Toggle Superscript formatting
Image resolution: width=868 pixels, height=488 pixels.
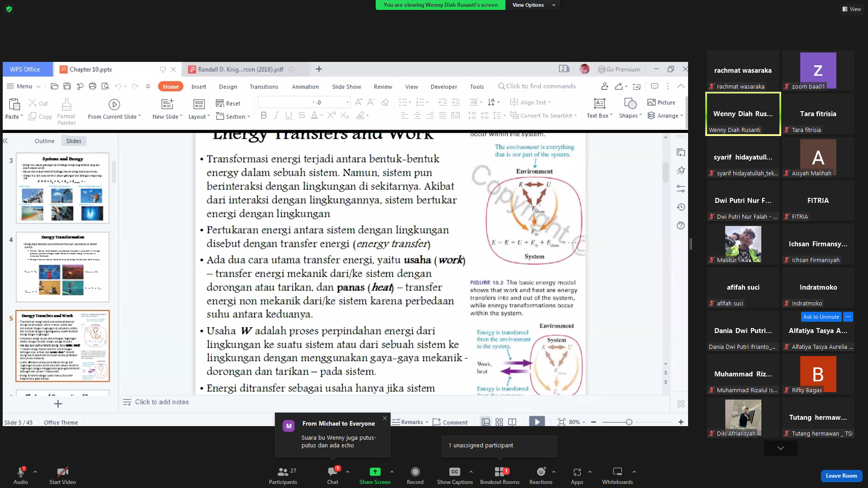(x=331, y=116)
